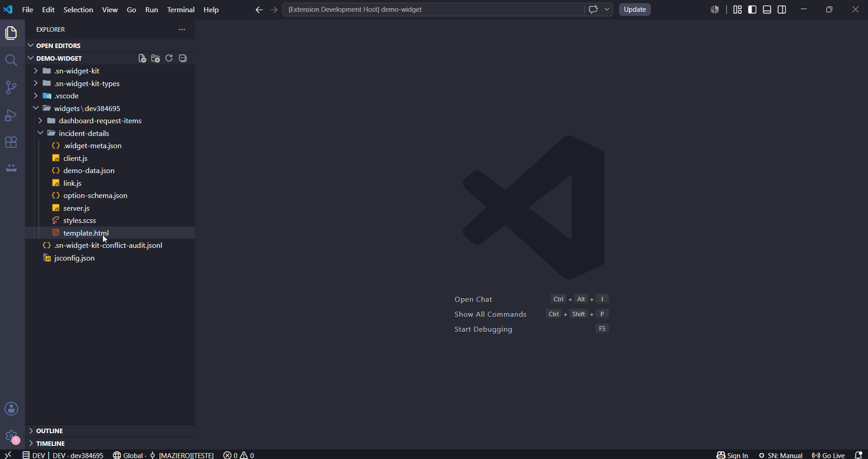Collapse the OPEN EDITORS section
868x459 pixels.
tap(110, 46)
